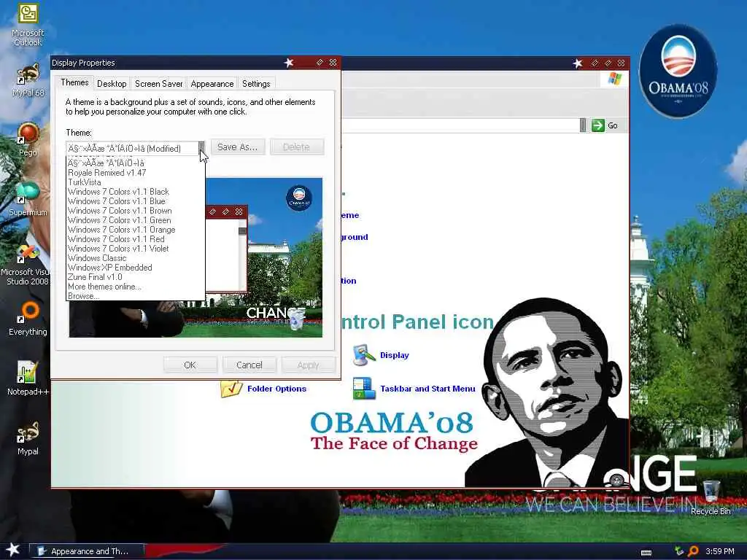Open Taskbar and Start Menu icon
This screenshot has height=560, width=747.
coord(364,388)
